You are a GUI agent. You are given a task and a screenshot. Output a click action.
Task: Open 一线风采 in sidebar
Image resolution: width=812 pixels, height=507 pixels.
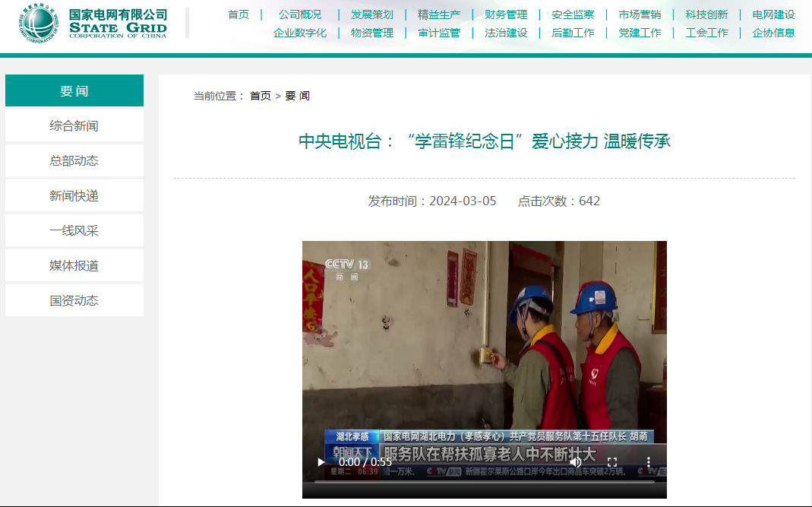tap(74, 230)
